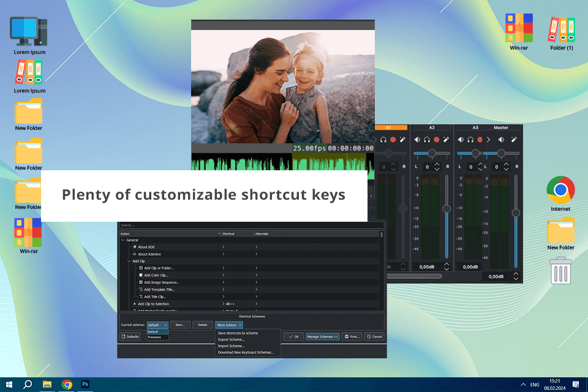Viewport: 588px width, 392px height.
Task: Open the effects wand icon on track A1
Action: (402, 140)
